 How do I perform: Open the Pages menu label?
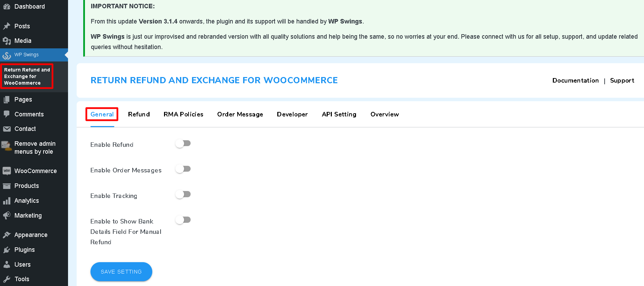(23, 99)
